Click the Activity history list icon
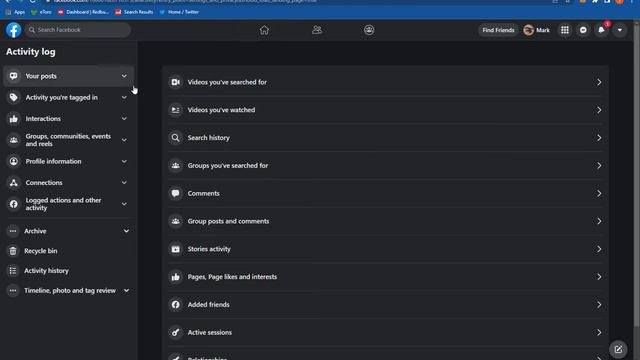Image resolution: width=640 pixels, height=360 pixels. pyautogui.click(x=13, y=271)
